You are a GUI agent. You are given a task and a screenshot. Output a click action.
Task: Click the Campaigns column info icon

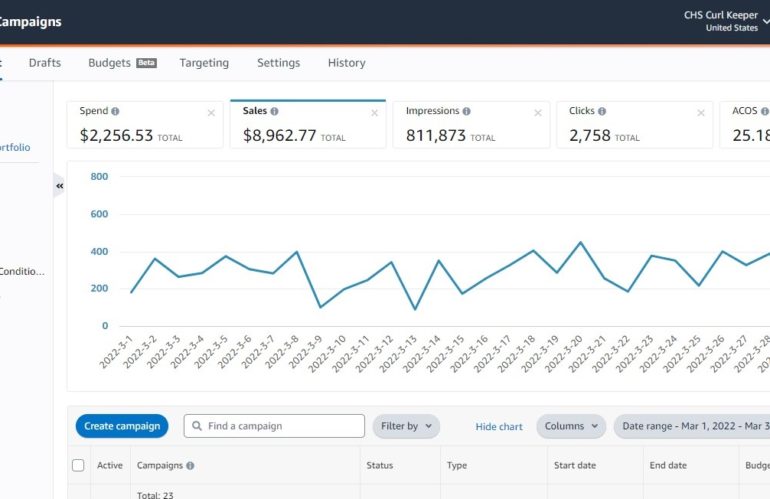190,466
